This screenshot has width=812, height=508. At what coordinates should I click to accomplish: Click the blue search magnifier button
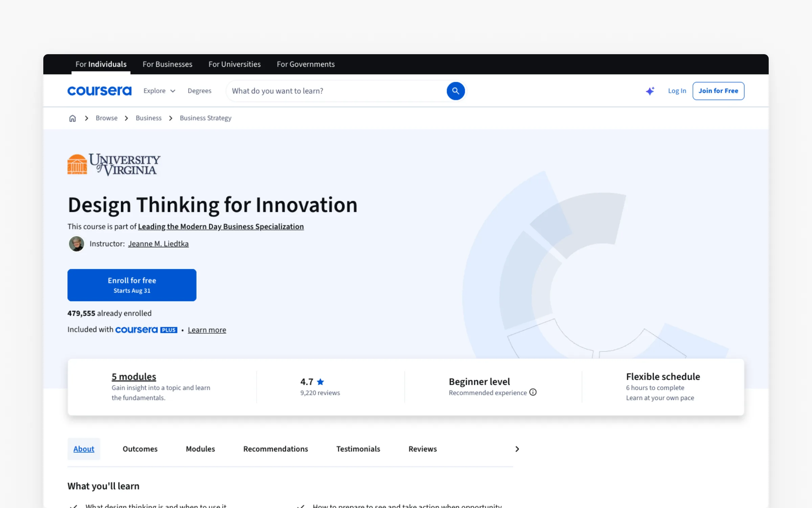pyautogui.click(x=455, y=91)
